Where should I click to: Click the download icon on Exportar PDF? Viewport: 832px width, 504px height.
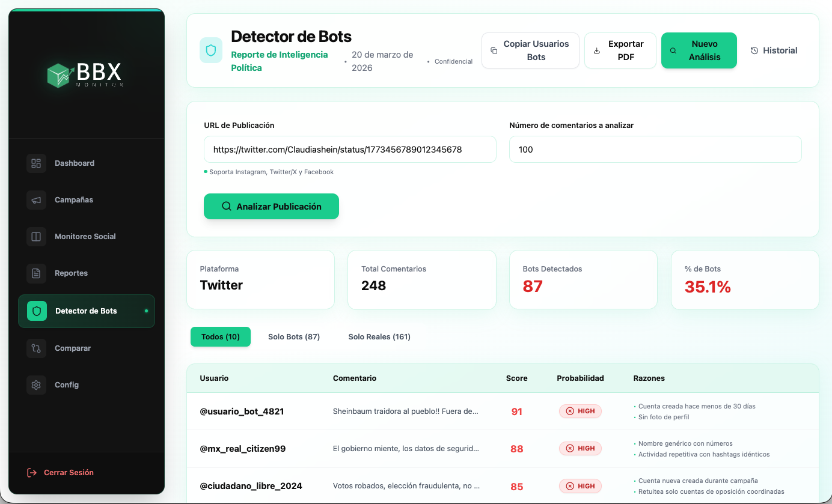pyautogui.click(x=596, y=50)
